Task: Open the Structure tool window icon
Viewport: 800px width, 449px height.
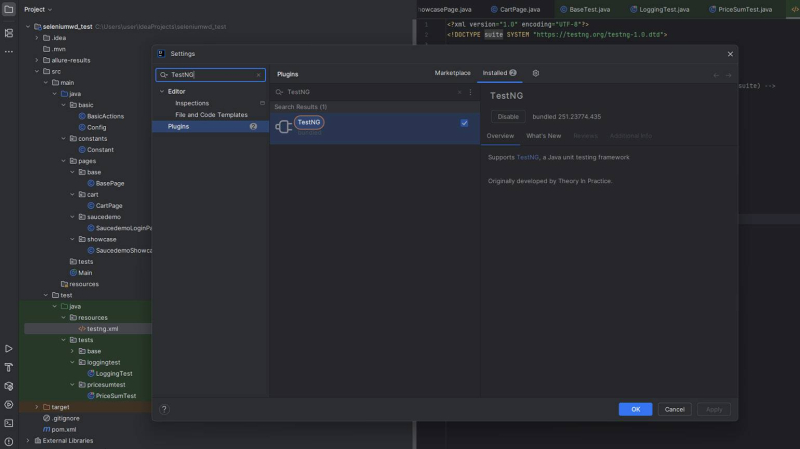Action: pos(9,33)
